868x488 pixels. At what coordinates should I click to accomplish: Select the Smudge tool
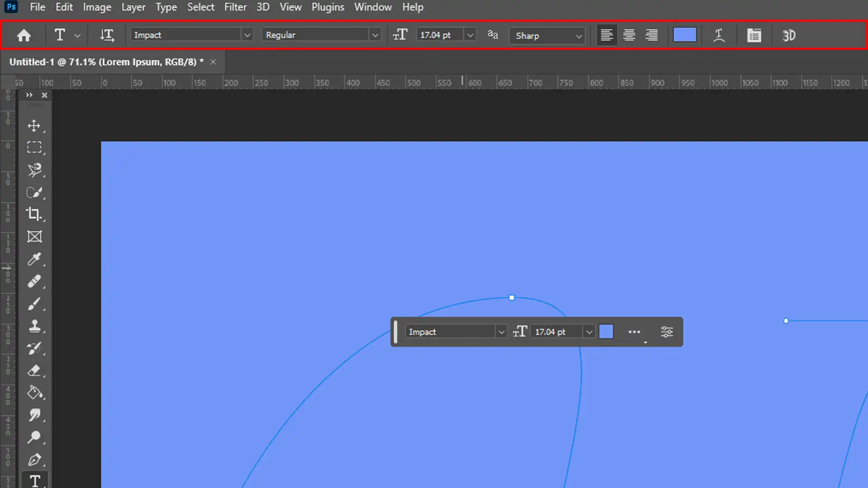pos(35,415)
